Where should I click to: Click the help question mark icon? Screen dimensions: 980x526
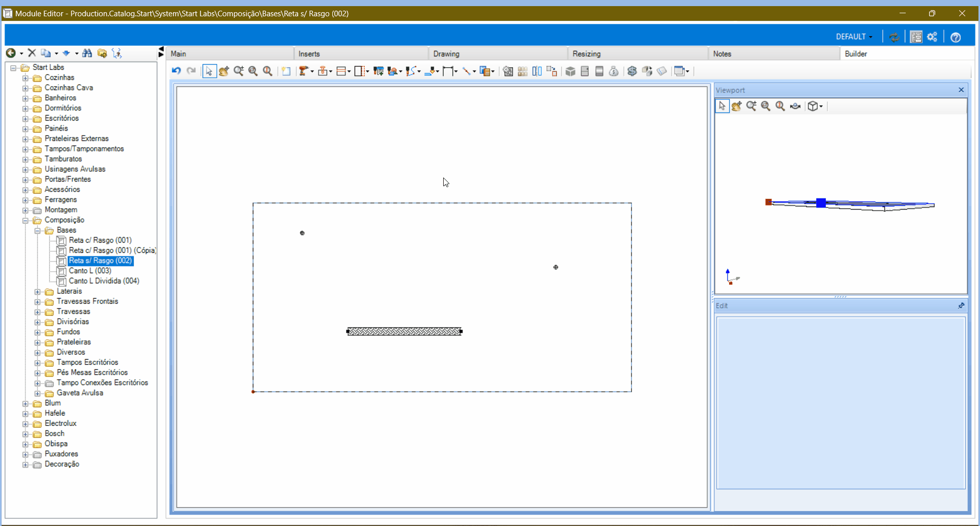(x=956, y=37)
